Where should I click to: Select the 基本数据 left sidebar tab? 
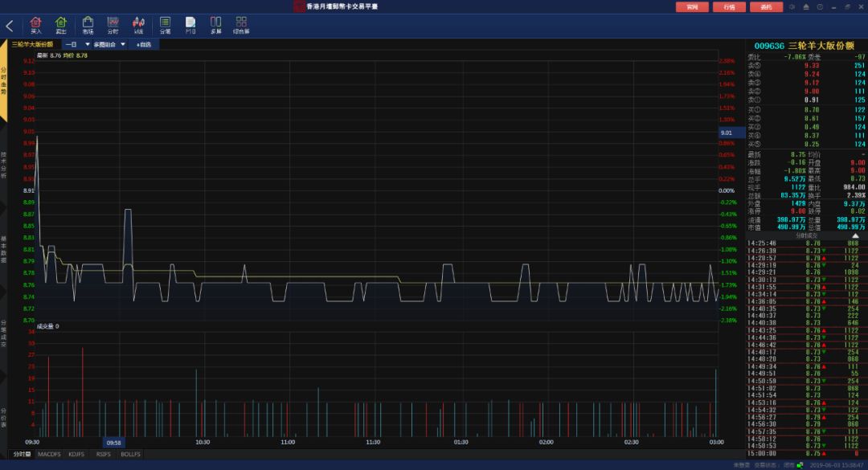coord(3,249)
